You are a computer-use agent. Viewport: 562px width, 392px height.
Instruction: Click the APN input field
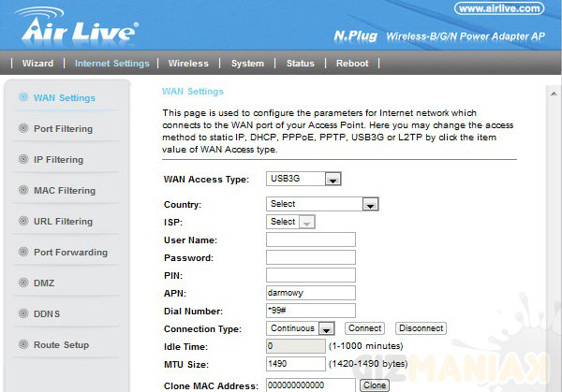[x=310, y=293]
